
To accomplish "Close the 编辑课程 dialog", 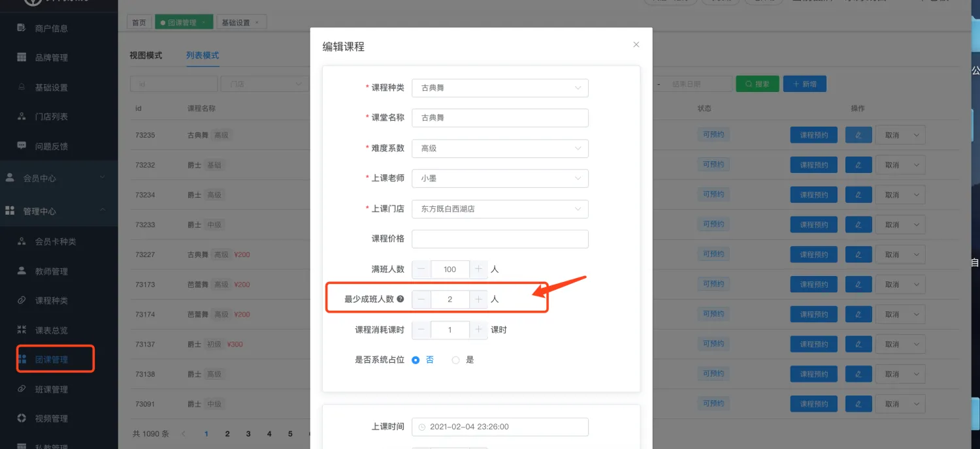I will tap(636, 45).
